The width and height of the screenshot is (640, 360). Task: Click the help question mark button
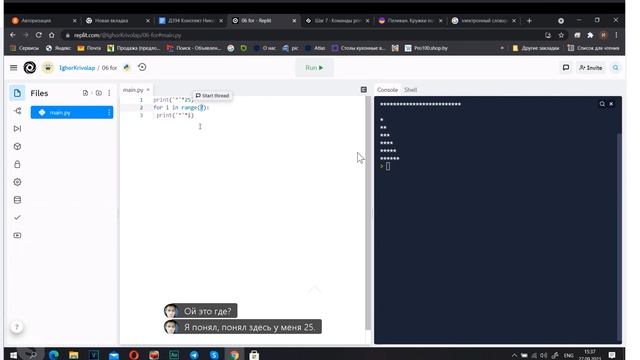[x=17, y=327]
